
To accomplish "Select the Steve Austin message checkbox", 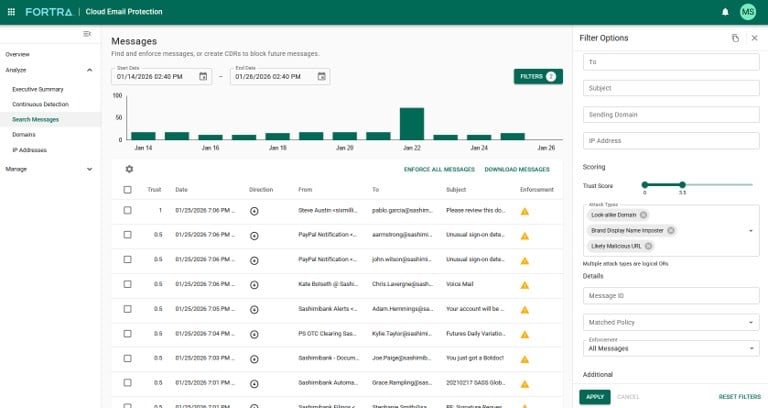I will [127, 211].
